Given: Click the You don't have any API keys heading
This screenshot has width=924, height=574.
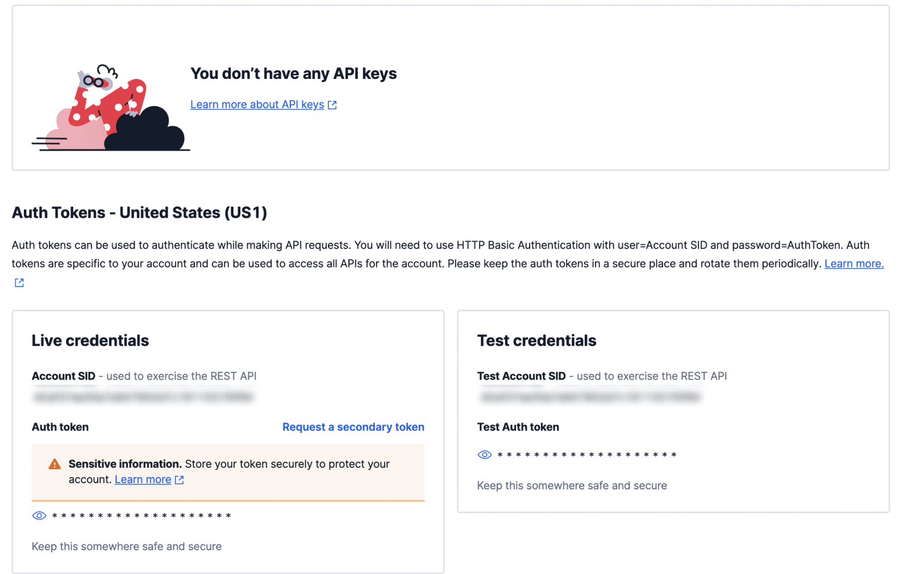Looking at the screenshot, I should 293,73.
